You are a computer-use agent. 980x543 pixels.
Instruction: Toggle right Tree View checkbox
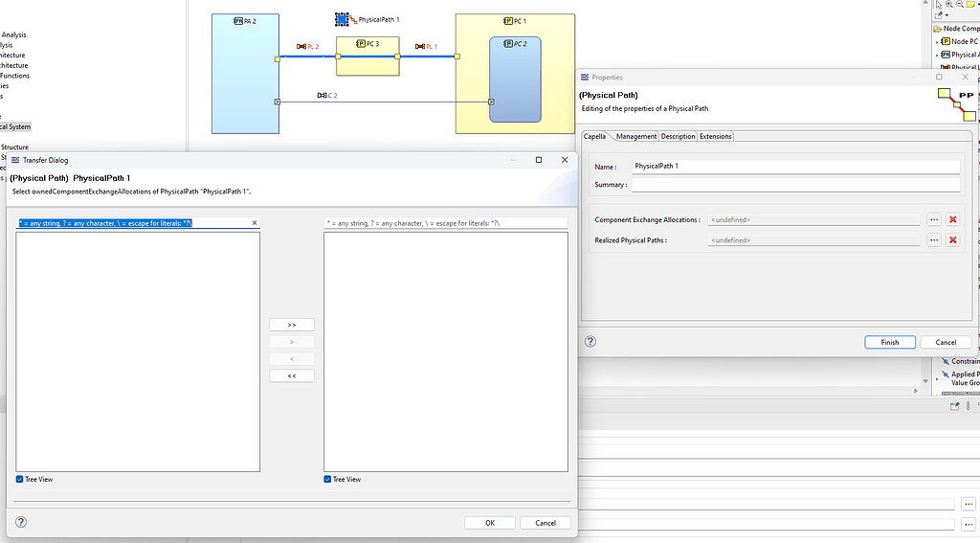[327, 479]
